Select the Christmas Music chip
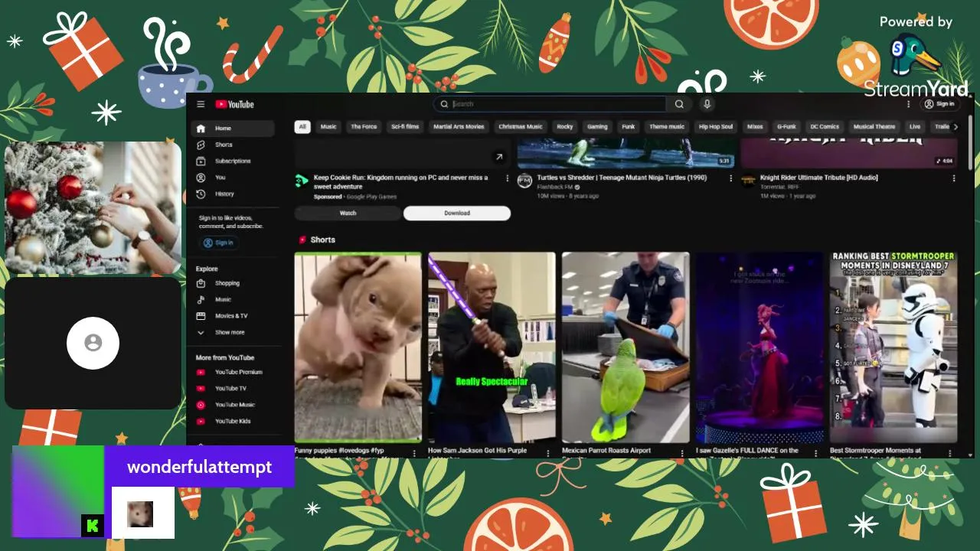The width and height of the screenshot is (980, 551). (x=521, y=127)
